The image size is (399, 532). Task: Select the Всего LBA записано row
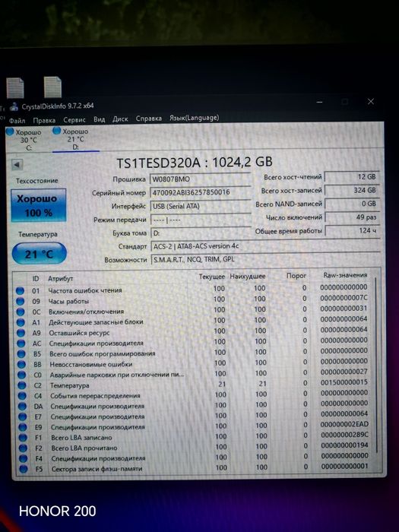click(x=195, y=437)
